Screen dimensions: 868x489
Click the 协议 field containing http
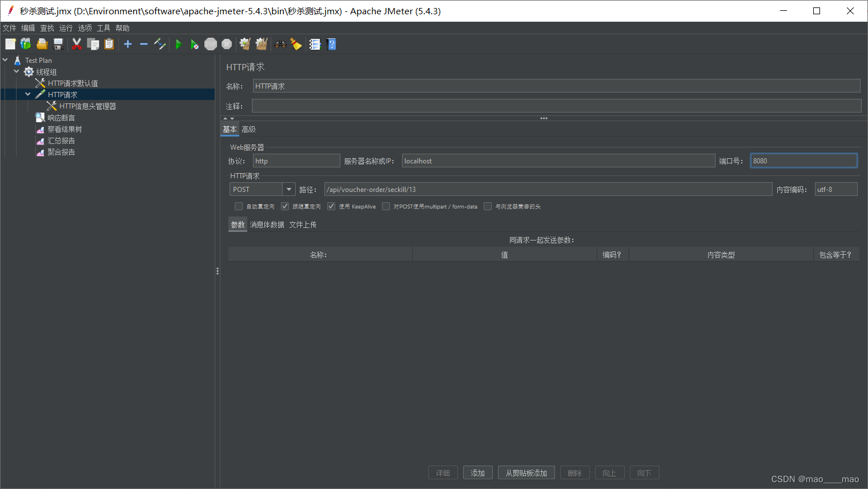(x=296, y=161)
